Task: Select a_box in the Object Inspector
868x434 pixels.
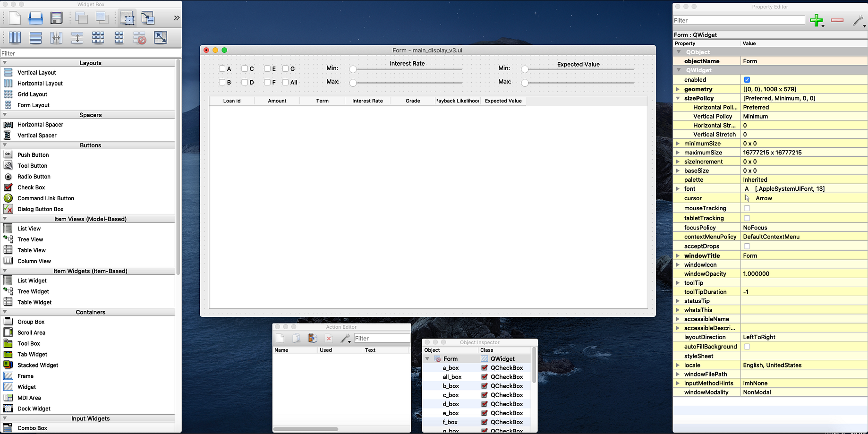Action: click(x=450, y=367)
